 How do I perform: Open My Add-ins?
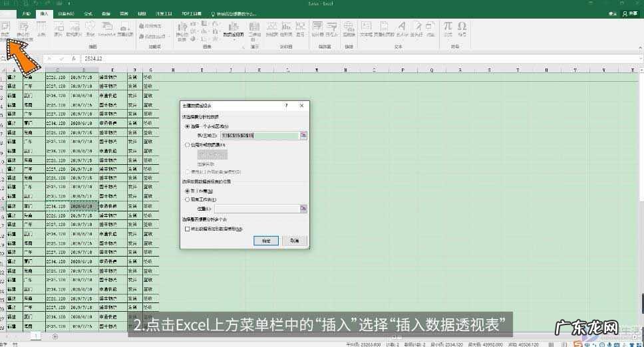click(x=152, y=36)
